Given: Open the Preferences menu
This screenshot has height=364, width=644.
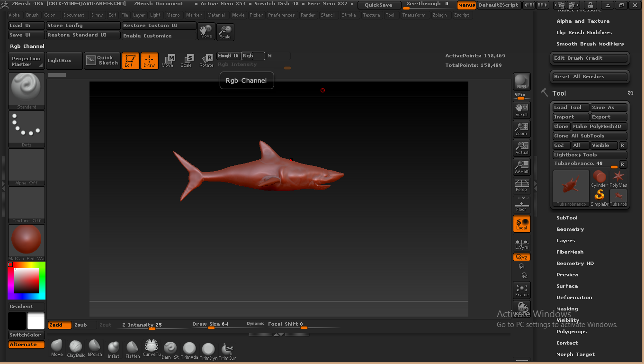Looking at the screenshot, I should pyautogui.click(x=281, y=15).
